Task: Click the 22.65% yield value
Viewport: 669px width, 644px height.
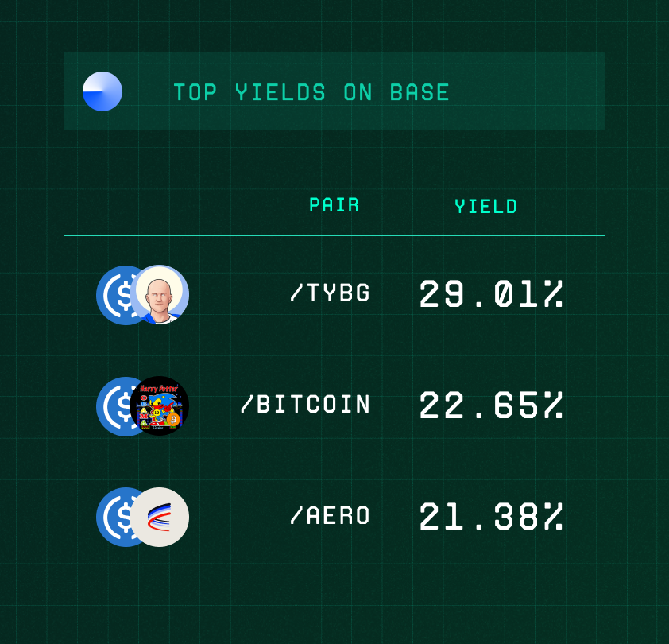Action: pos(491,405)
